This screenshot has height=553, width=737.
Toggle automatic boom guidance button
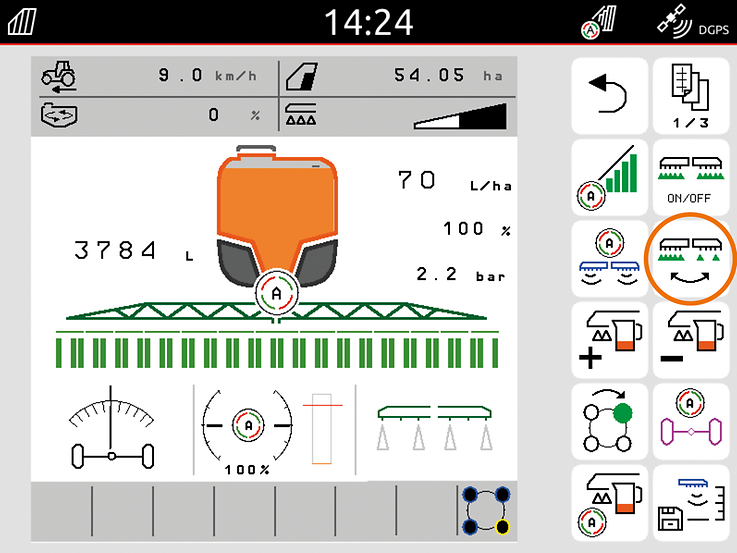tap(609, 258)
